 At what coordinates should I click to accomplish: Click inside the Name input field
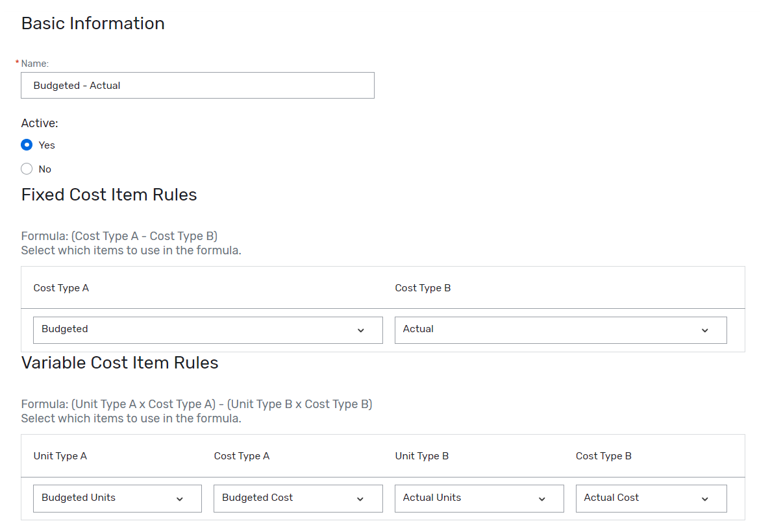point(197,85)
